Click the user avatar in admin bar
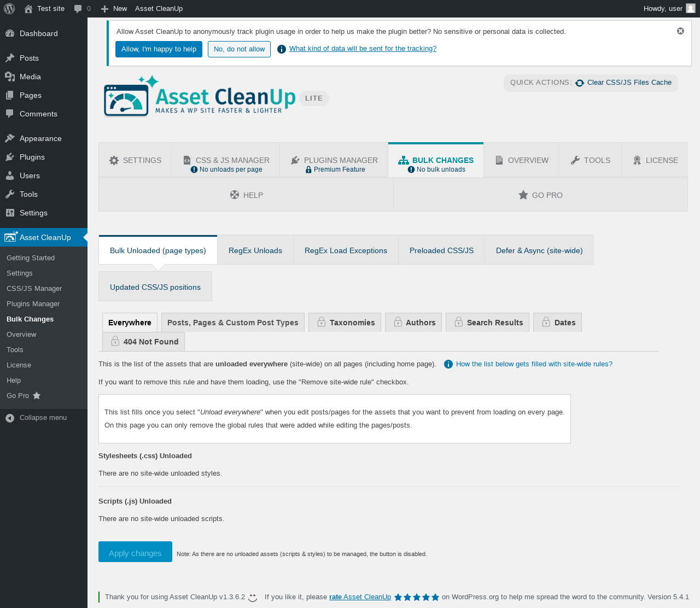Screen dimensions: 700x608 691,9
